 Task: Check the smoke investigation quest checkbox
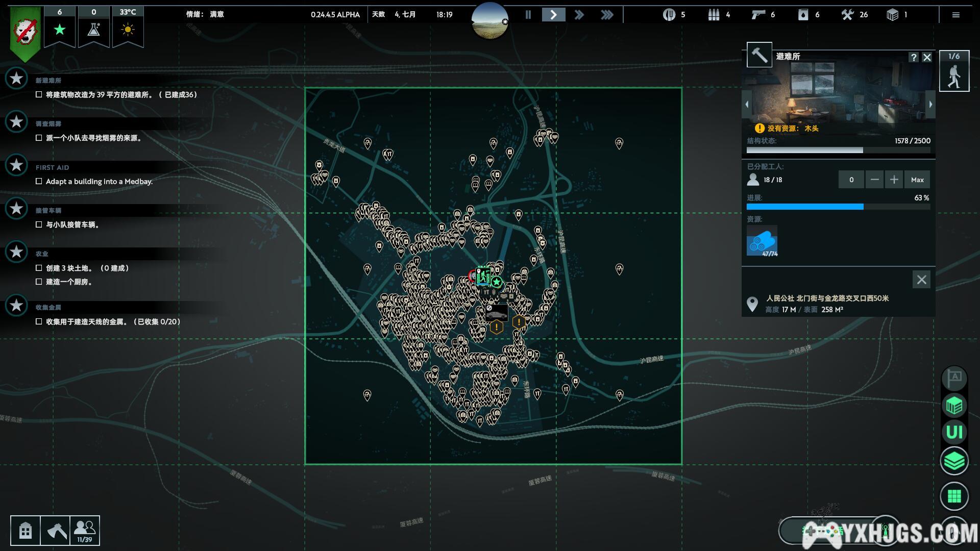pos(39,138)
